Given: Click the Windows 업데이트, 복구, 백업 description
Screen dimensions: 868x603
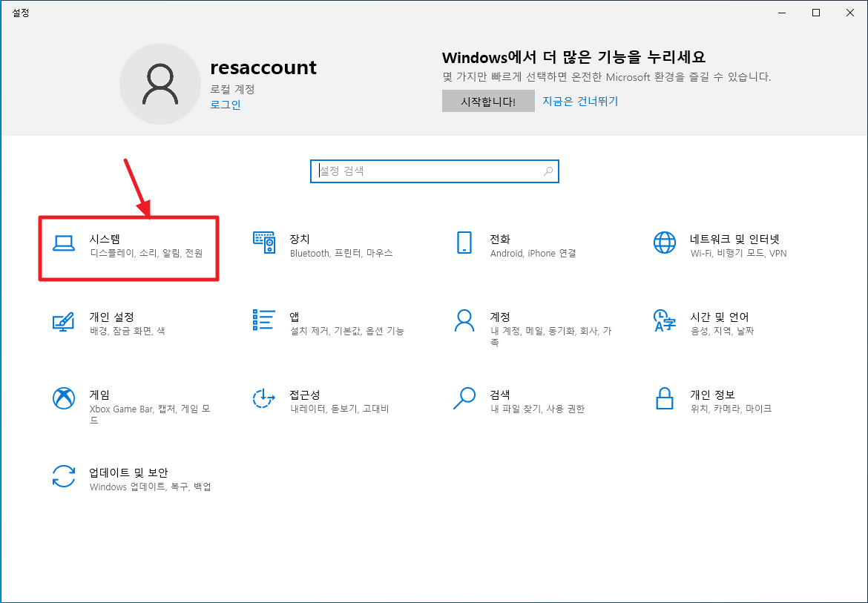Looking at the screenshot, I should [x=150, y=487].
